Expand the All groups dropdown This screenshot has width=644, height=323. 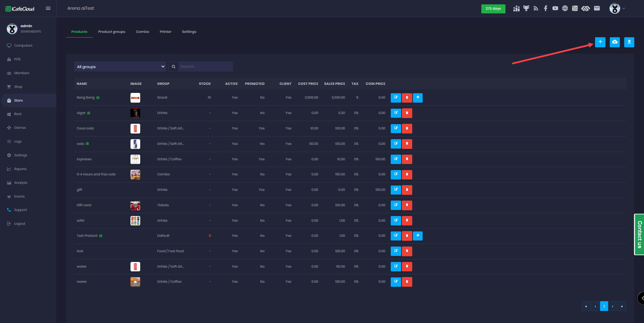pyautogui.click(x=120, y=67)
